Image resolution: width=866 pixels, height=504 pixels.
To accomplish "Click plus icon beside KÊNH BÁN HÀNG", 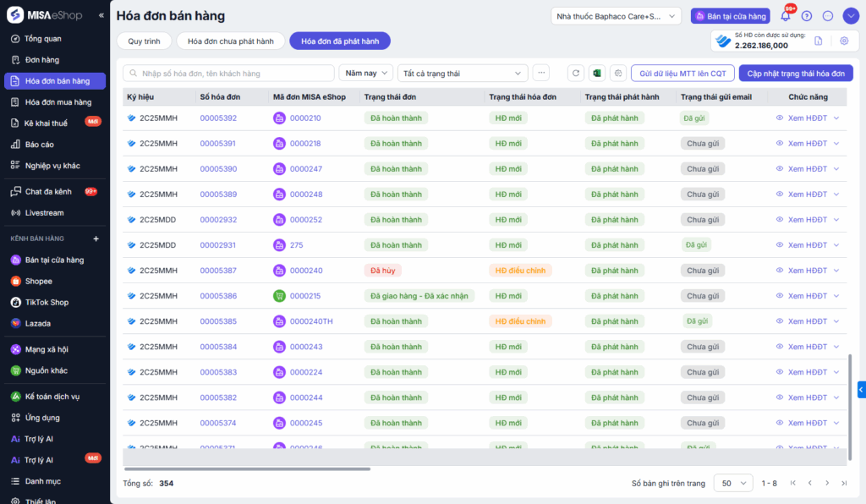I will (x=96, y=239).
